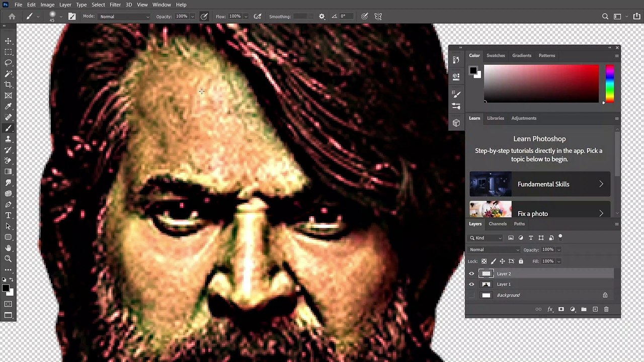
Task: Open brush Opacity slider dropdown arrow
Action: click(x=192, y=17)
